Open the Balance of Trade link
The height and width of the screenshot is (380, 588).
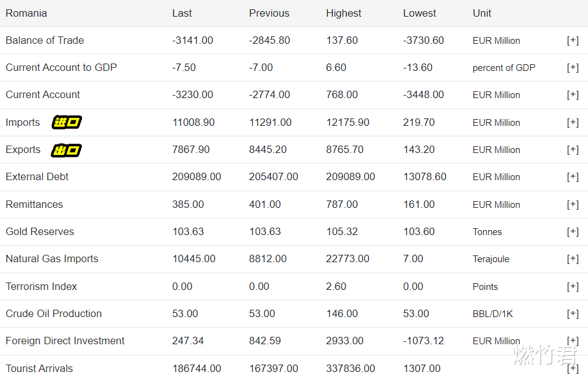coord(45,41)
